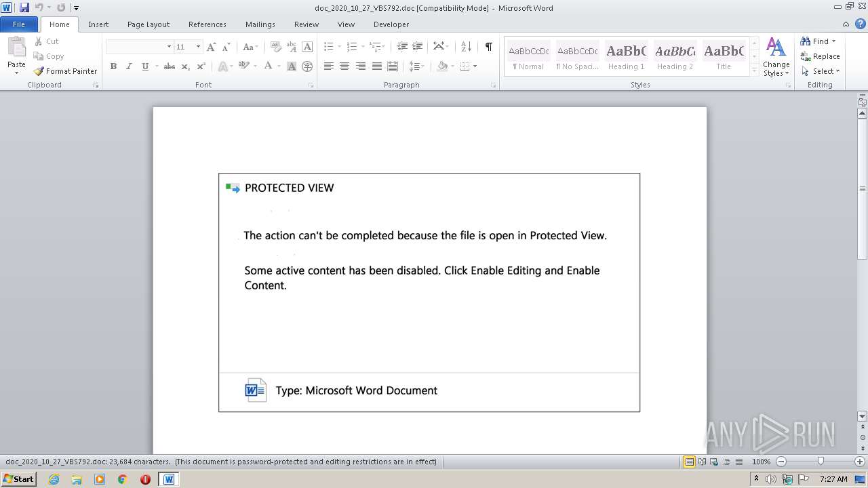Click the 100% zoom level indicator
The height and width of the screenshot is (488, 868).
coord(761,462)
